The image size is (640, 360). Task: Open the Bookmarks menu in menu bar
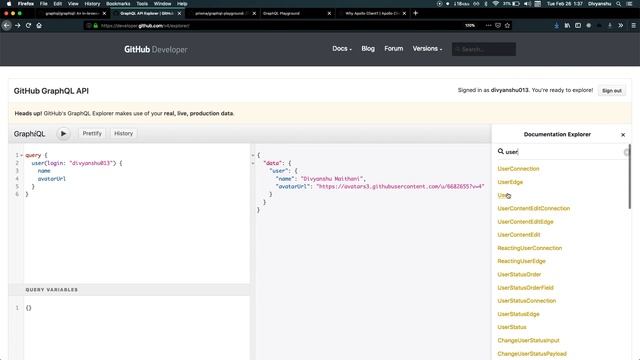pyautogui.click(x=118, y=4)
